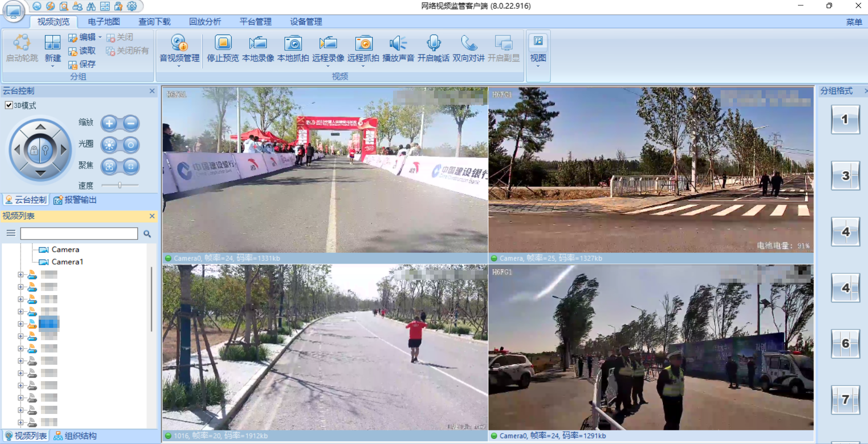Screen dimensions: 868x444
Task: Click the 保存 save group button
Action: tap(82, 64)
